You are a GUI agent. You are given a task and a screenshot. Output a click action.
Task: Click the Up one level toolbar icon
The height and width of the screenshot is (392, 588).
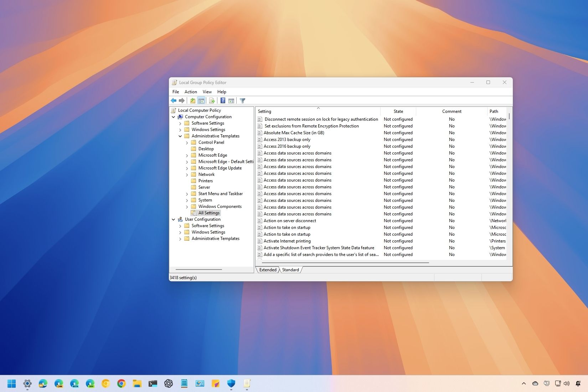coord(192,100)
